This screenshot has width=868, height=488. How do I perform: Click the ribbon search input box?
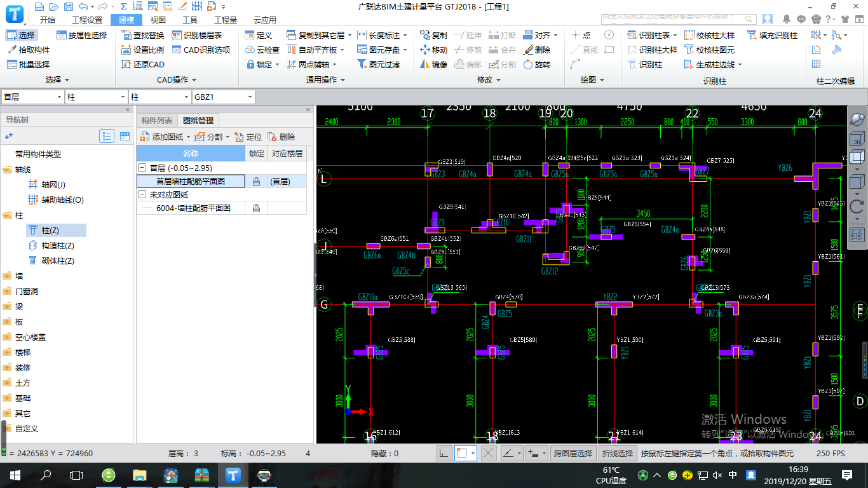click(678, 19)
